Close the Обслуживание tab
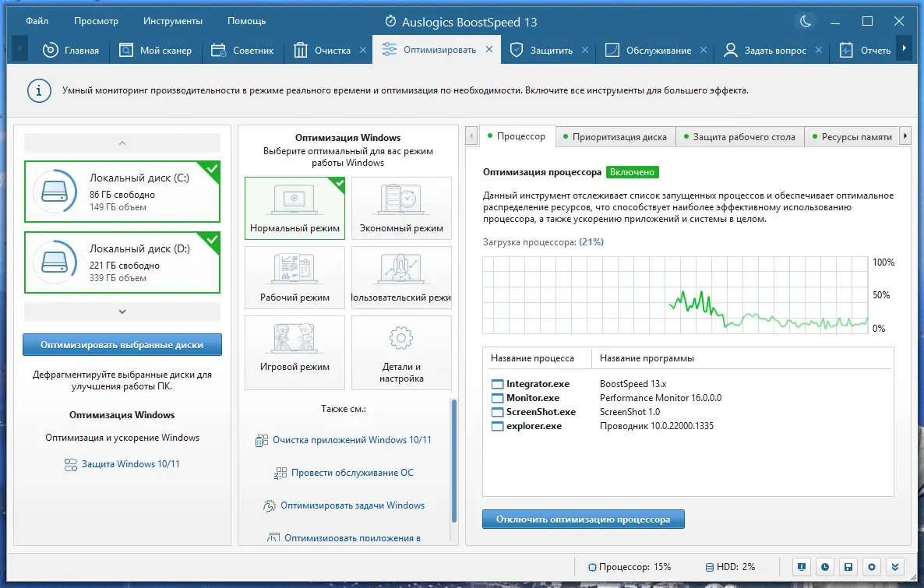 pyautogui.click(x=703, y=50)
